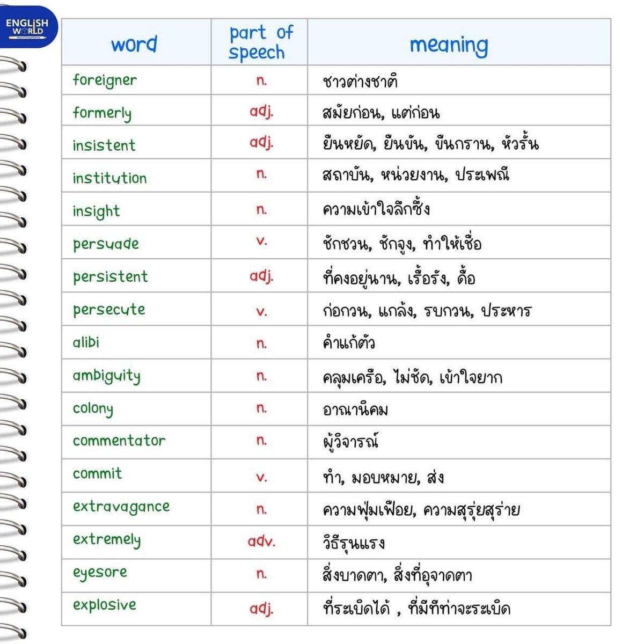Click 'v.' in the persuade row
644x644 pixels.
click(261, 241)
